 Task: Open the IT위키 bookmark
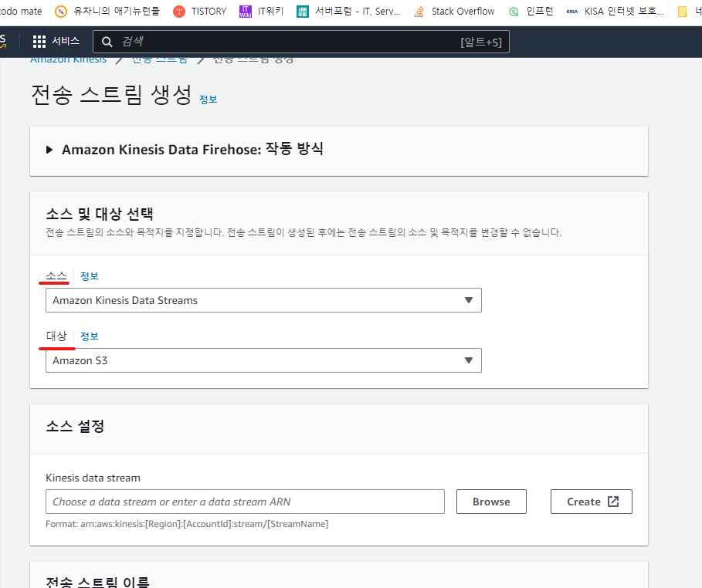pos(262,11)
